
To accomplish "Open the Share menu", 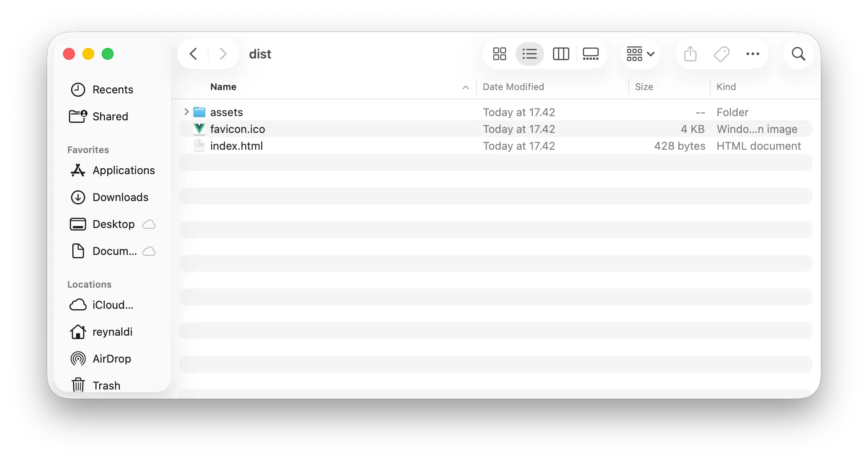I will (x=690, y=54).
